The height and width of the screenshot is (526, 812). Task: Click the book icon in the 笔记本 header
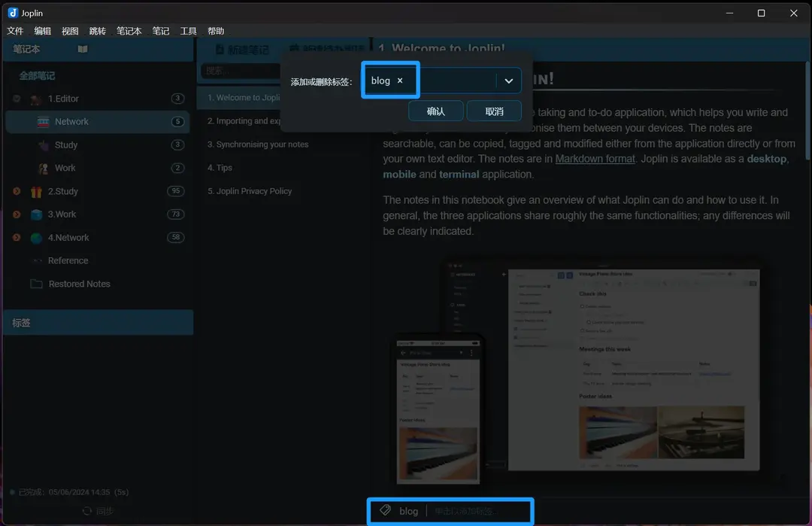pyautogui.click(x=82, y=48)
